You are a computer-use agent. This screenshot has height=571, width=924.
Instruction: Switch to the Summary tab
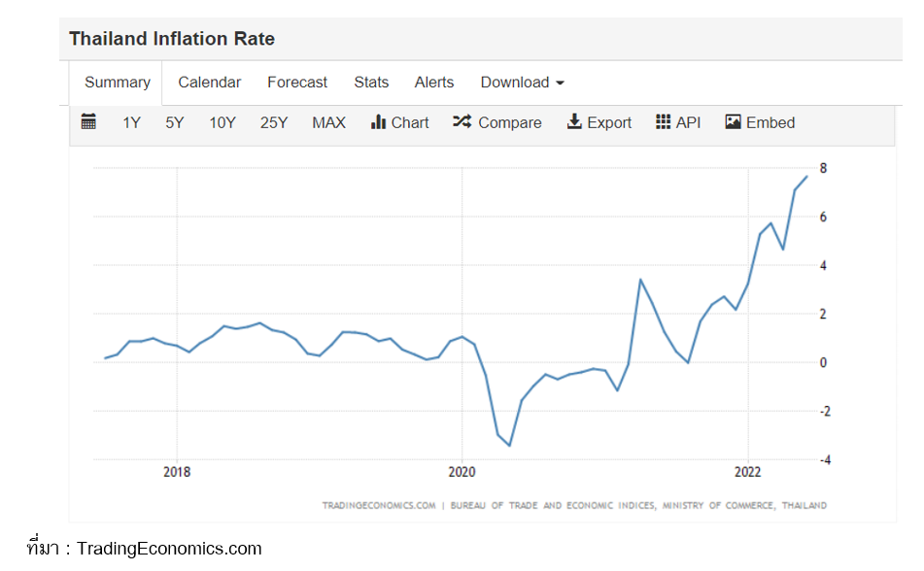[x=118, y=83]
